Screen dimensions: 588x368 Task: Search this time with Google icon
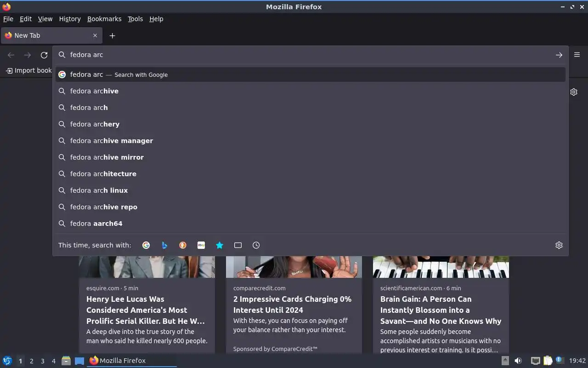(x=146, y=245)
